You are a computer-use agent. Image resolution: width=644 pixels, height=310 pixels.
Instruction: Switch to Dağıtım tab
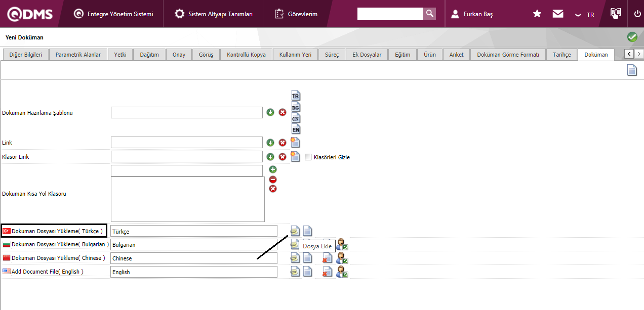click(149, 55)
